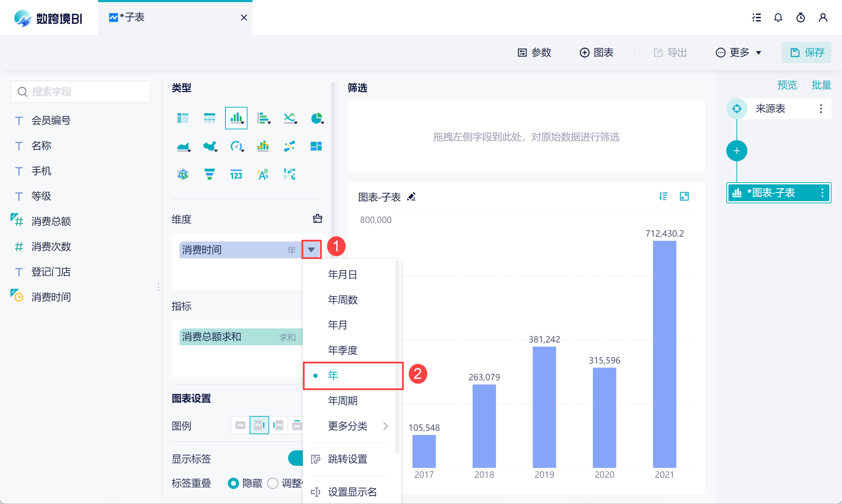Click the scatter plot chart icon
Image resolution: width=842 pixels, height=504 pixels.
290,146
